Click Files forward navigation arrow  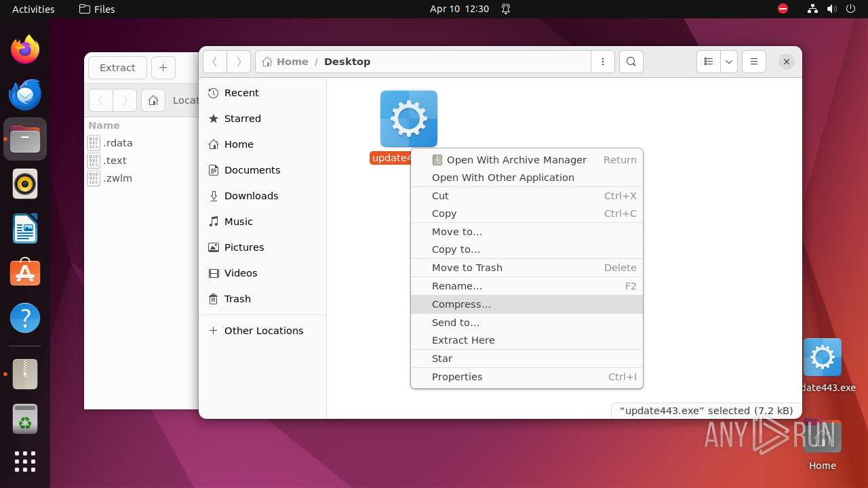[239, 62]
